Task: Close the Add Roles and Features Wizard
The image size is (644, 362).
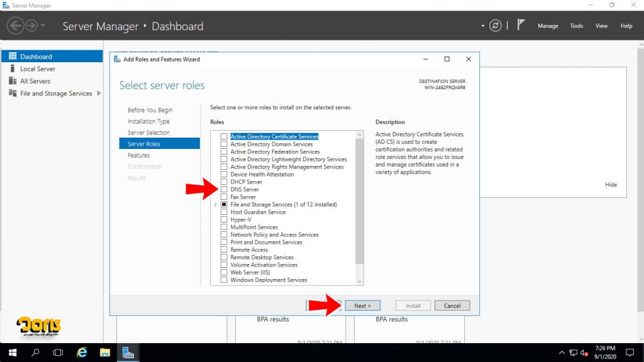Action: pyautogui.click(x=468, y=59)
